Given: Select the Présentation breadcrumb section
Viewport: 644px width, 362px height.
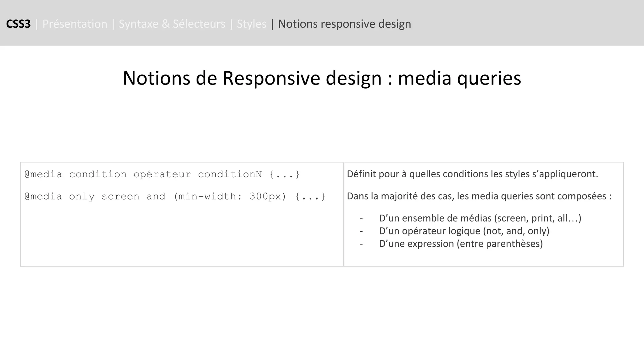Looking at the screenshot, I should (x=75, y=24).
